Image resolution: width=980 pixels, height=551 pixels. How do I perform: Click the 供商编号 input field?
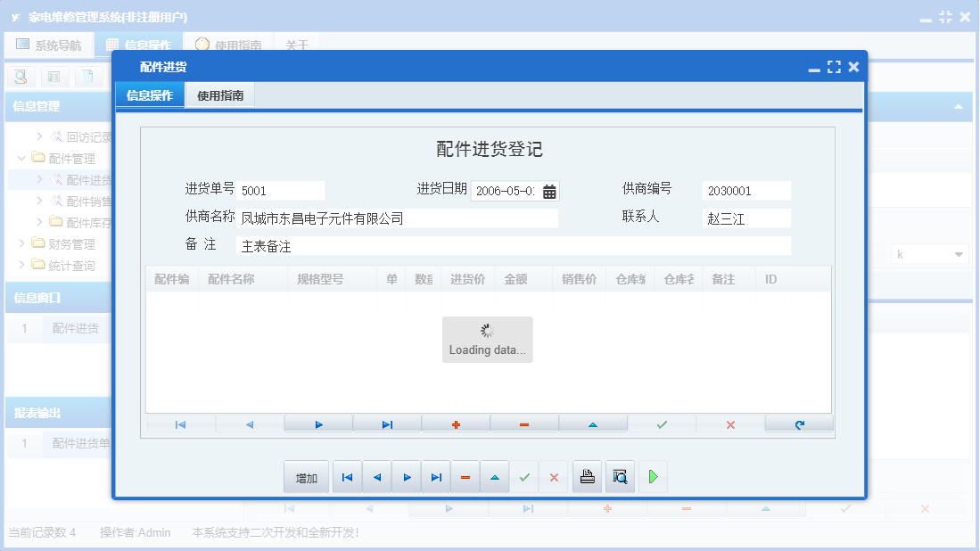point(746,191)
